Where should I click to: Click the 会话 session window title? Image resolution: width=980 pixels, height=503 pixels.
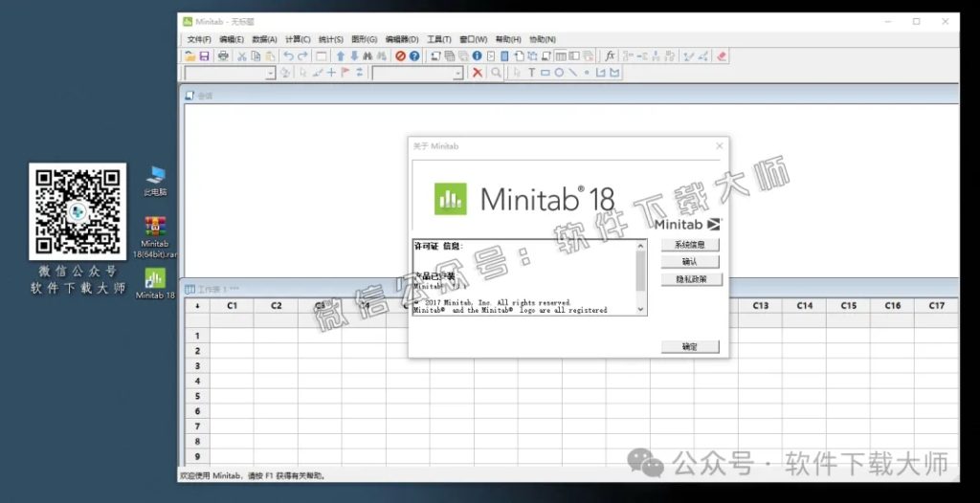206,96
